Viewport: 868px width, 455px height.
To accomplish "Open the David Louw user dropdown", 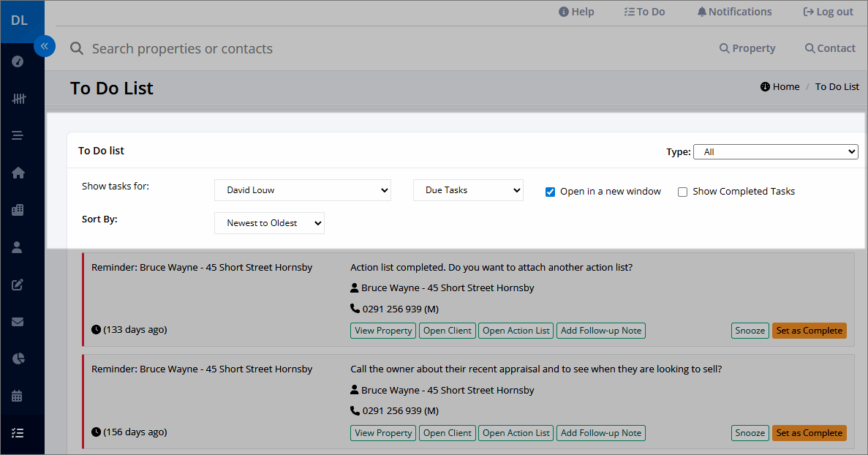I will click(303, 190).
